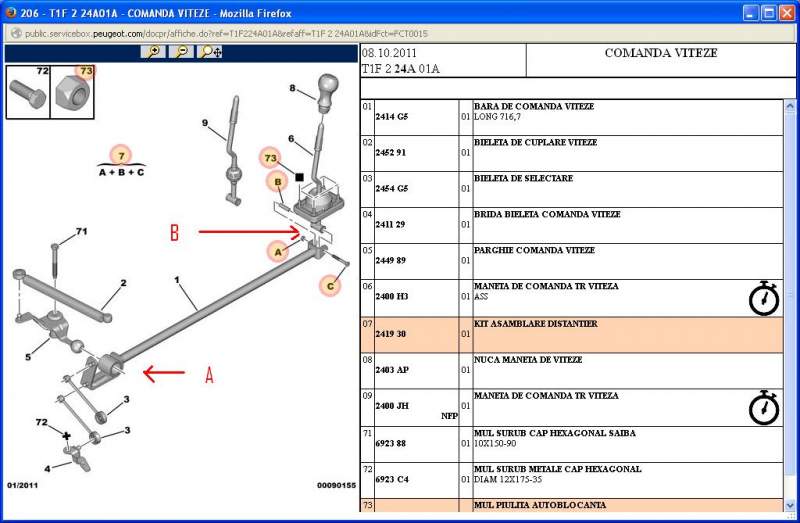
Task: Click callout number 4 at the bottom
Action: (47, 468)
